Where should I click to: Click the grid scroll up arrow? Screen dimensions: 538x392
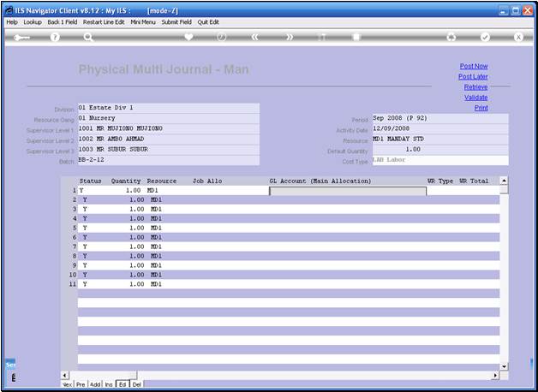point(504,181)
